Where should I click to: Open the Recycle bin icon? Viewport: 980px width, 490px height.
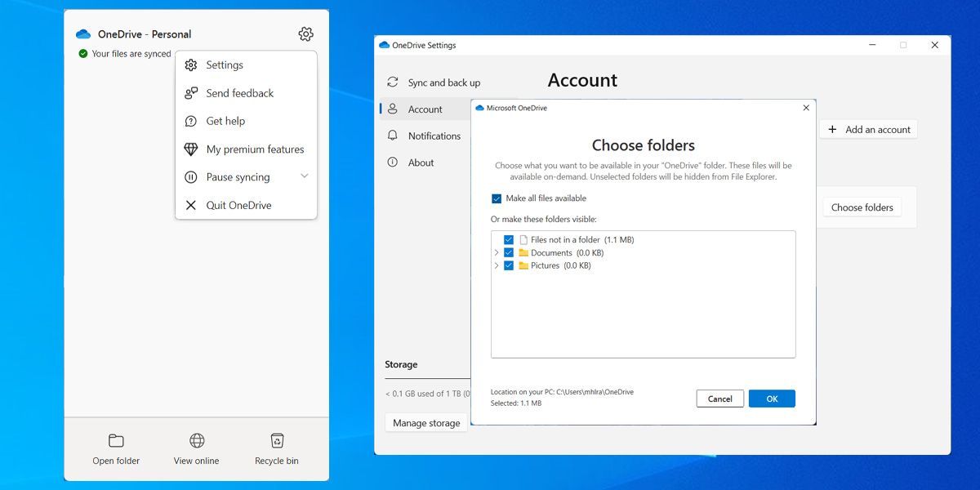(277, 441)
